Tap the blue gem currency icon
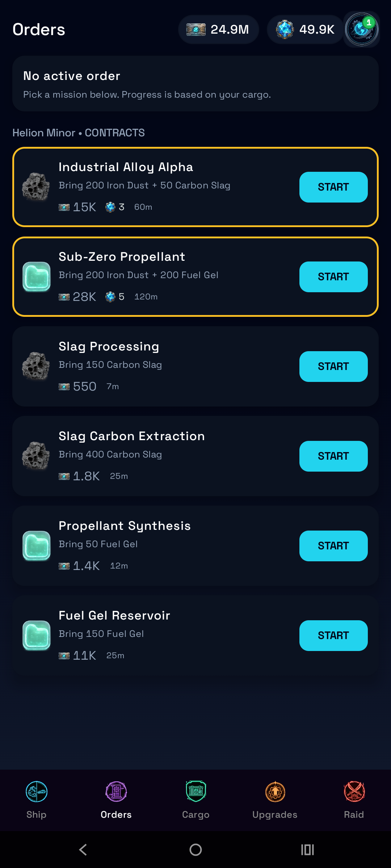This screenshot has height=868, width=391. (285, 29)
